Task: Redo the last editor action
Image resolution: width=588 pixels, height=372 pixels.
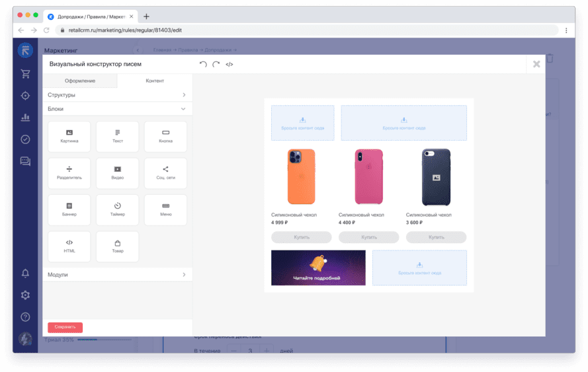Action: click(x=216, y=64)
